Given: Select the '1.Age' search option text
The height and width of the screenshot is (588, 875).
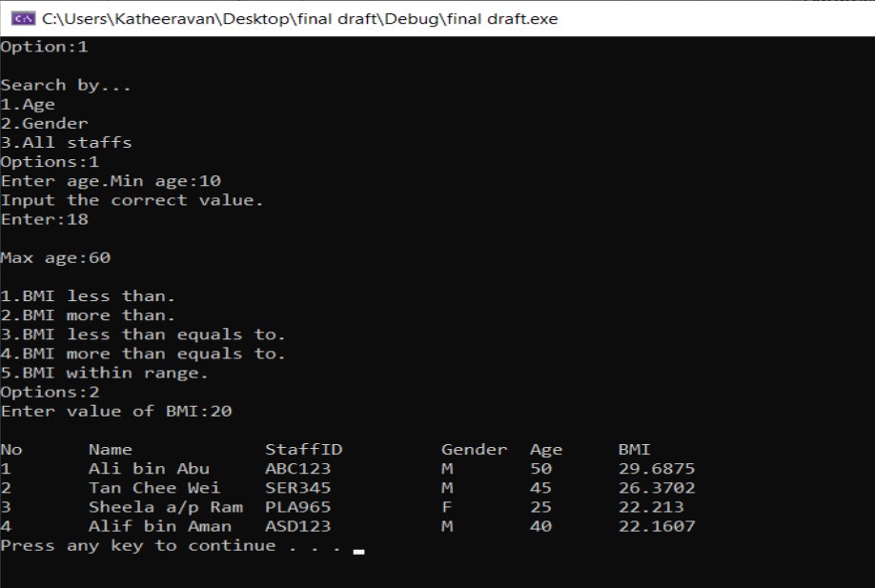Looking at the screenshot, I should click(x=28, y=105).
